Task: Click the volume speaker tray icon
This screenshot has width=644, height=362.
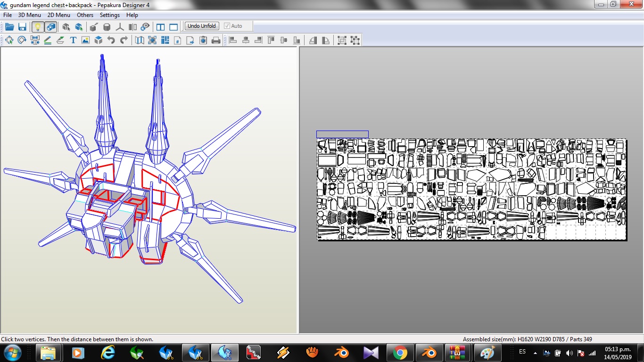Action: pyautogui.click(x=570, y=353)
